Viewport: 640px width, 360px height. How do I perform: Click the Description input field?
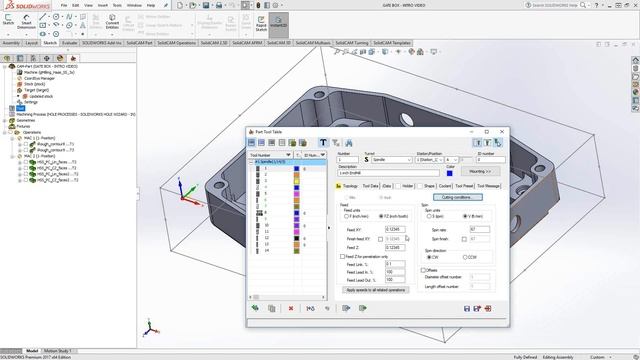coord(388,173)
